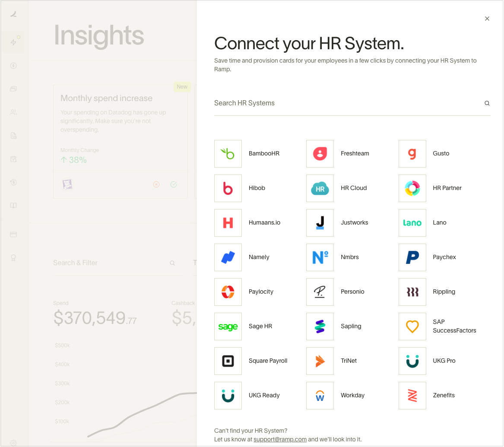Click the Zenefits logo tile

pos(412,396)
